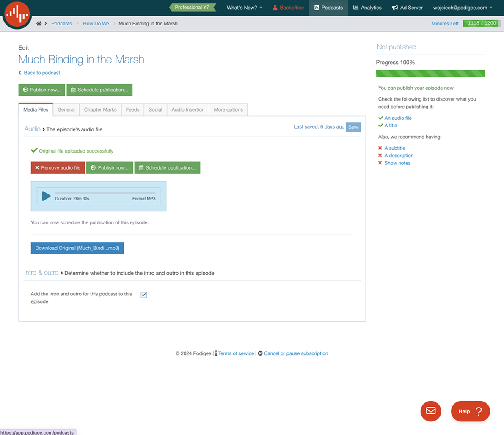
Task: Click 'Duration: 28m 30s' label
Action: point(72,199)
